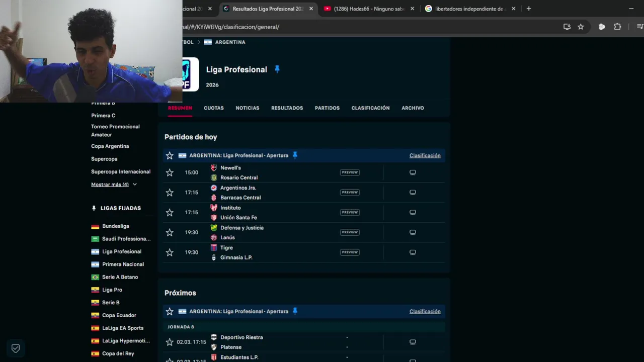Click the Argentinos Jrs. team crest
644x362 pixels.
[214, 188]
